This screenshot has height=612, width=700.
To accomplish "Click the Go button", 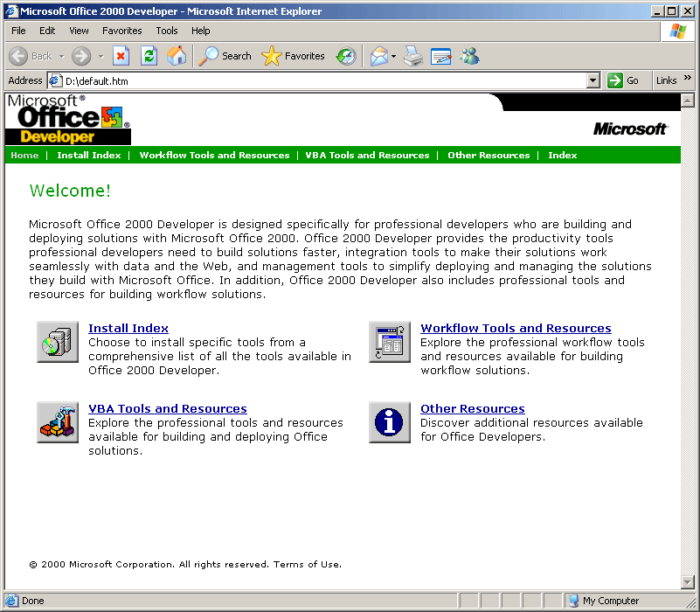I will (623, 80).
